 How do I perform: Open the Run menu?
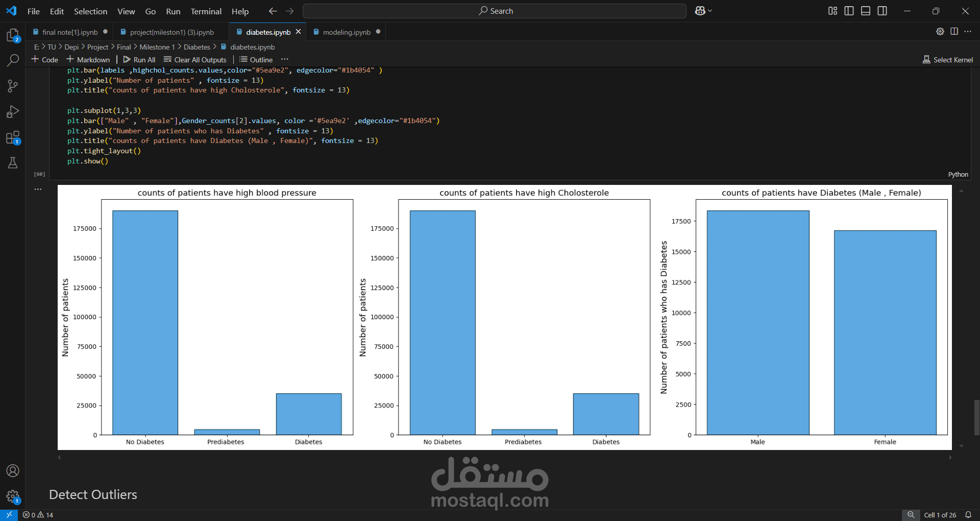173,11
